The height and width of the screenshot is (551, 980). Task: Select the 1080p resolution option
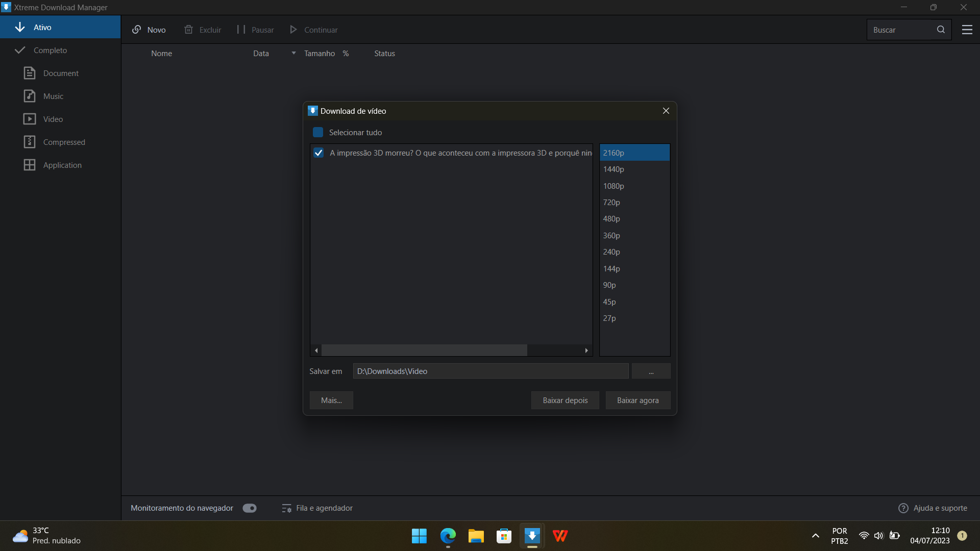tap(613, 186)
